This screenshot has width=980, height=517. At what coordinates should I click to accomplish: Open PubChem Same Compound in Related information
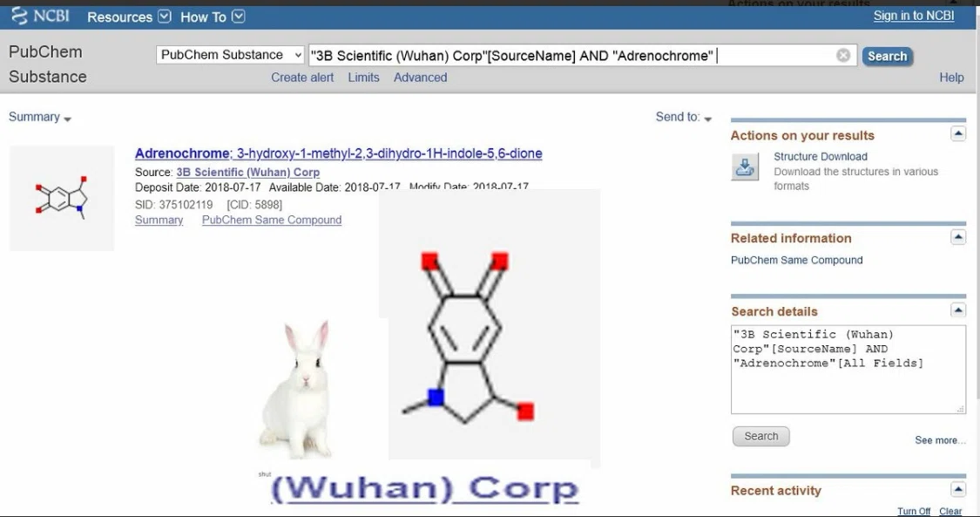click(796, 260)
